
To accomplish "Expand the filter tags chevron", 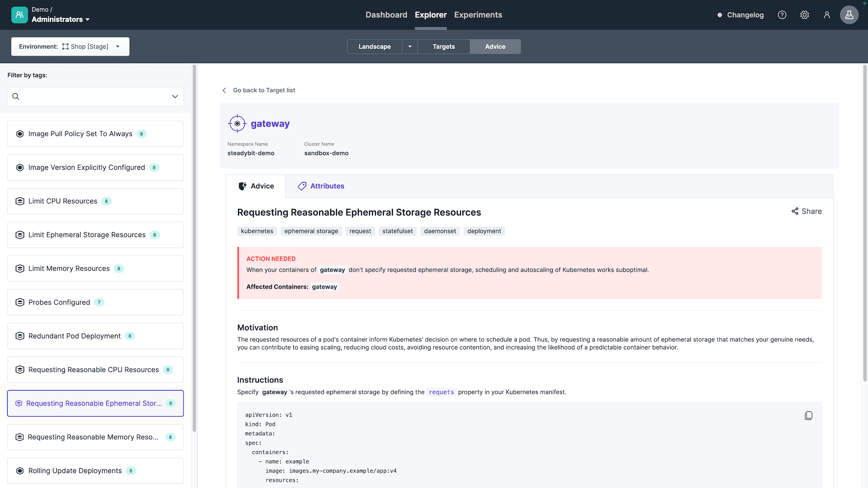I will point(175,97).
